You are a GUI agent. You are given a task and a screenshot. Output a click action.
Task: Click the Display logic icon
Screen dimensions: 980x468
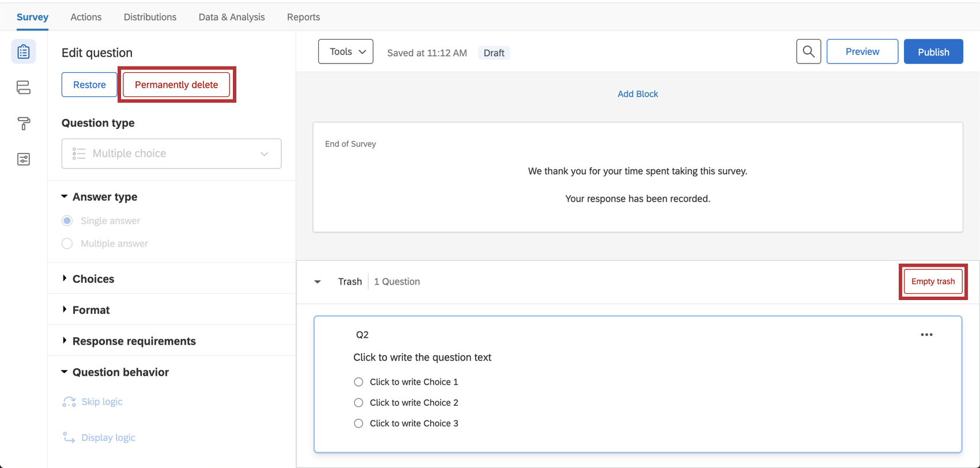(69, 437)
